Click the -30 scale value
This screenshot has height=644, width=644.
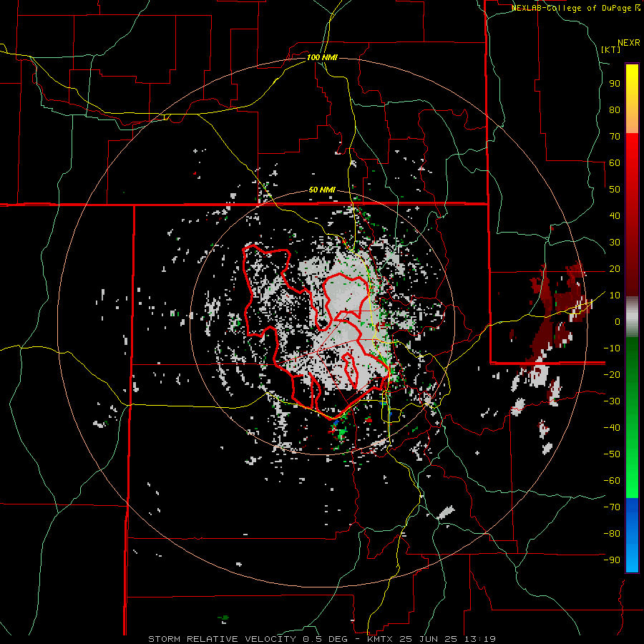tap(612, 401)
